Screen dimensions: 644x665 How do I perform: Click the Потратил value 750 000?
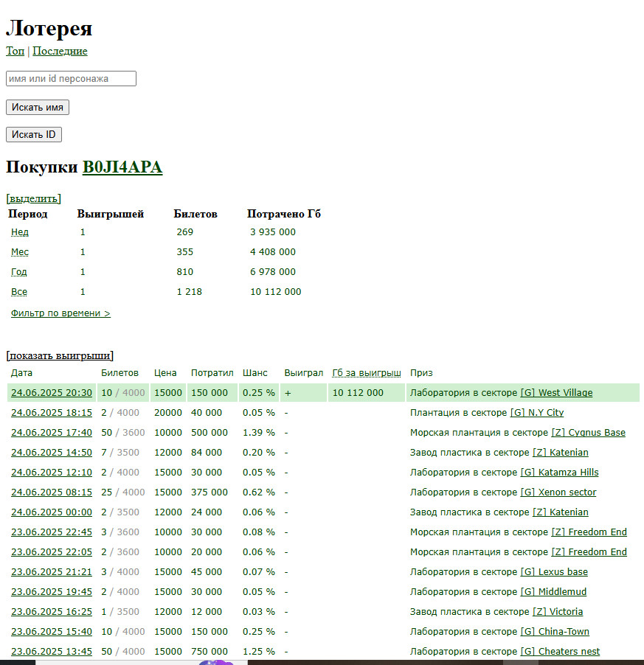[210, 652]
